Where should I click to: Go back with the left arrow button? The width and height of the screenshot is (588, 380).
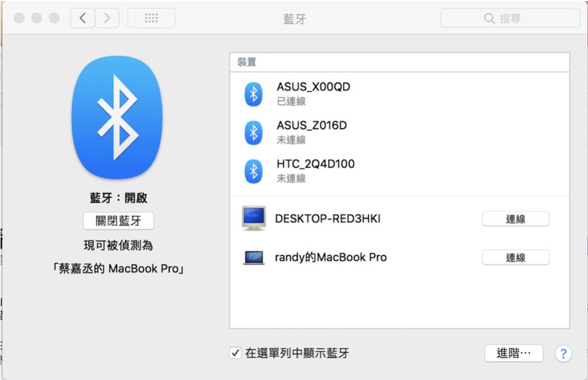82,18
